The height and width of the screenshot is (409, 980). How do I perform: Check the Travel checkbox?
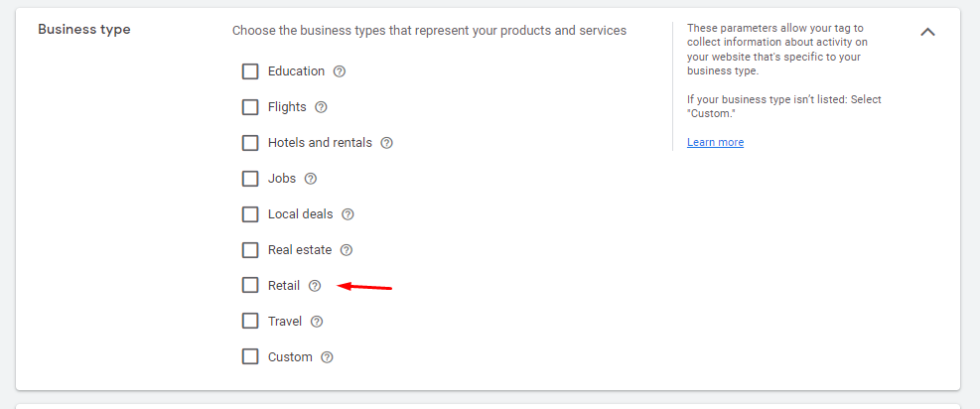pyautogui.click(x=250, y=322)
